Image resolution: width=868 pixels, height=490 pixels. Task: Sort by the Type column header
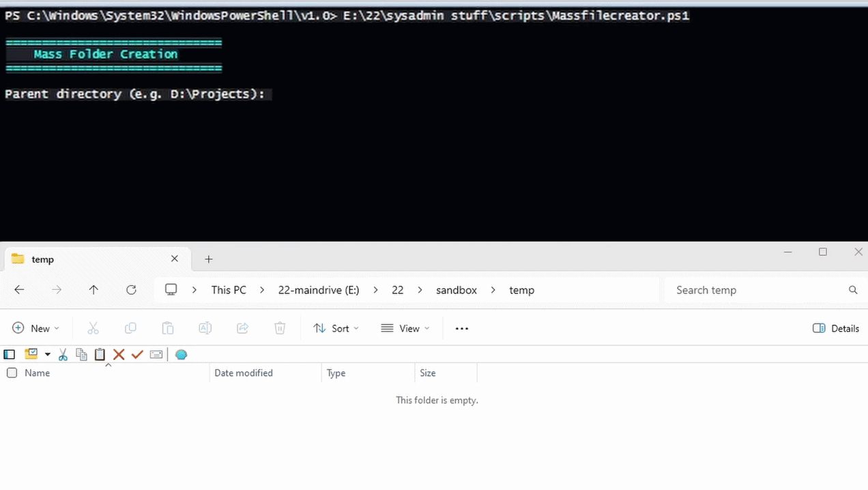point(336,373)
